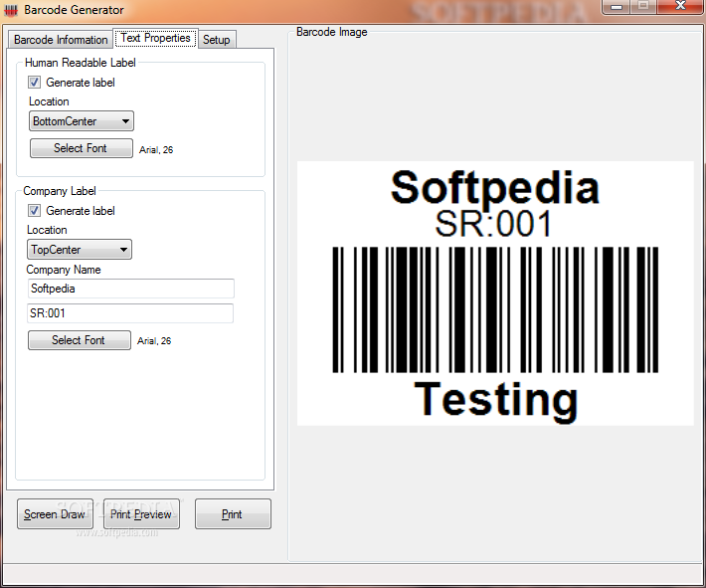The image size is (706, 588).
Task: Toggle Company Label Generate label checkbox
Action: [x=34, y=210]
